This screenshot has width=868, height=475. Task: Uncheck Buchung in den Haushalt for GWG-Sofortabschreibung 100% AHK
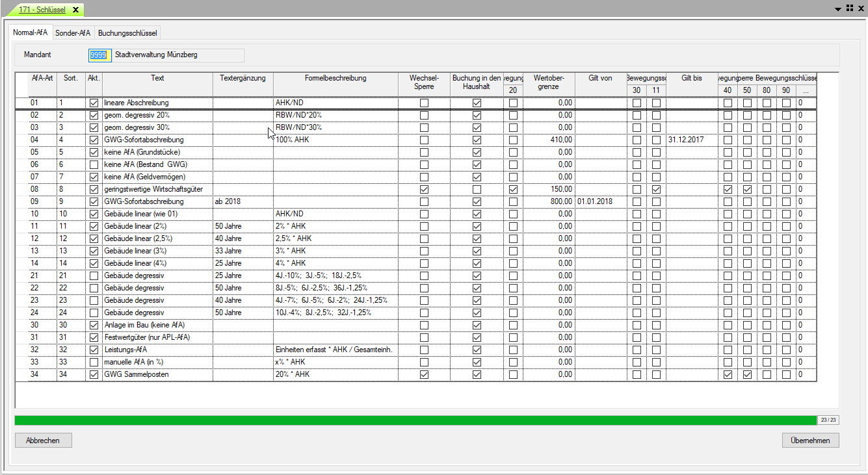477,140
